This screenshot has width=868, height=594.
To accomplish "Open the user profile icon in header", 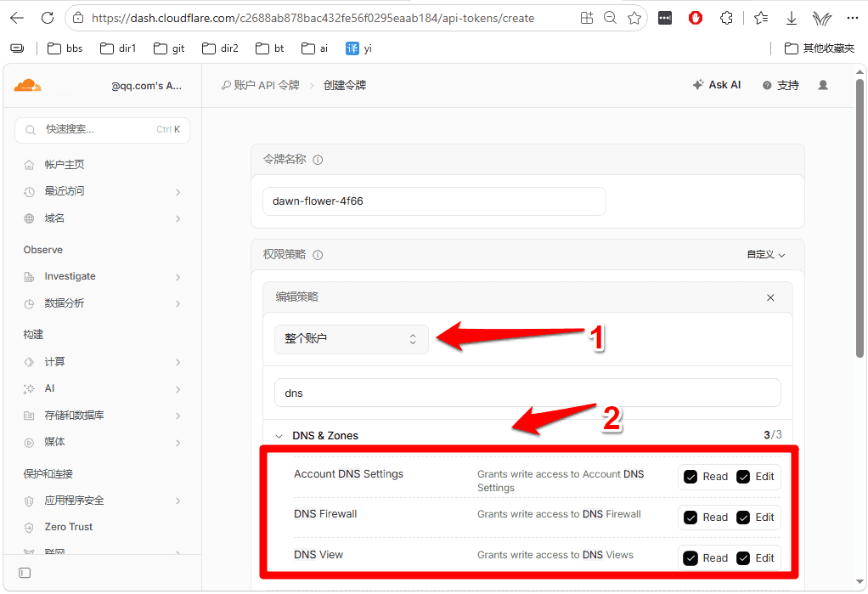I will pos(823,85).
